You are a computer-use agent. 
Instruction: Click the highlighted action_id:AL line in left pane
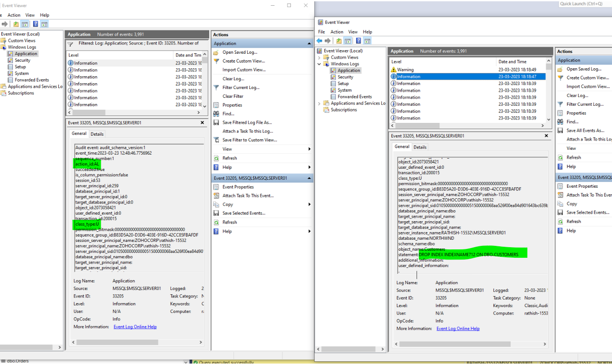coord(87,164)
